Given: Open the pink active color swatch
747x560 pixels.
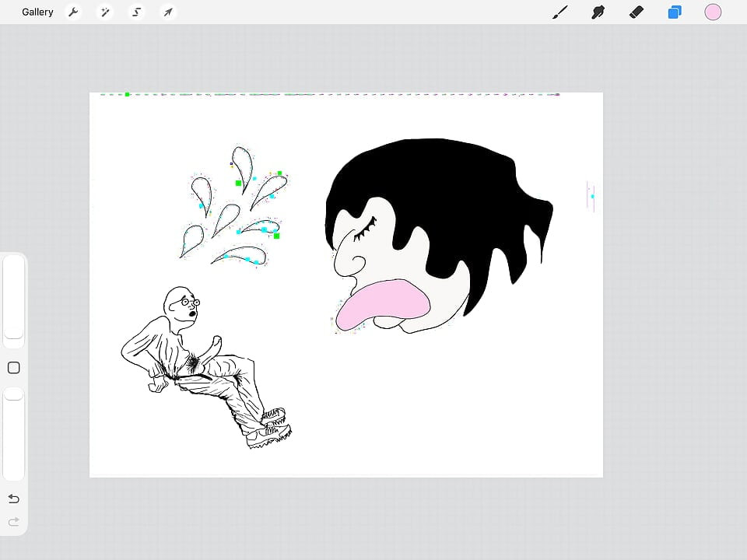Looking at the screenshot, I should pos(713,12).
